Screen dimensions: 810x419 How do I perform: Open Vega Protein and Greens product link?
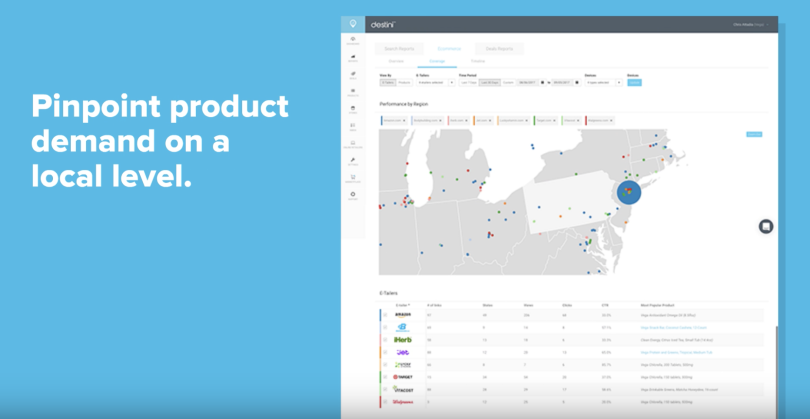pos(676,352)
